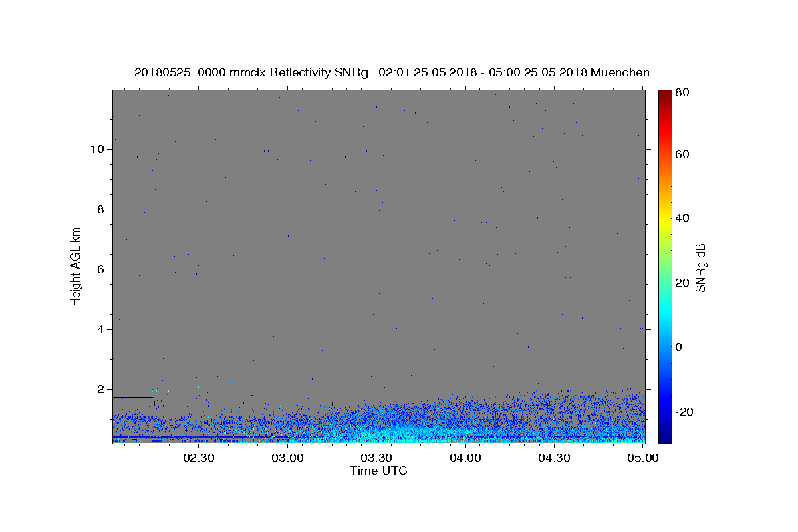The height and width of the screenshot is (532, 798).
Task: Click the 04:30 time tick label
Action: pos(554,458)
